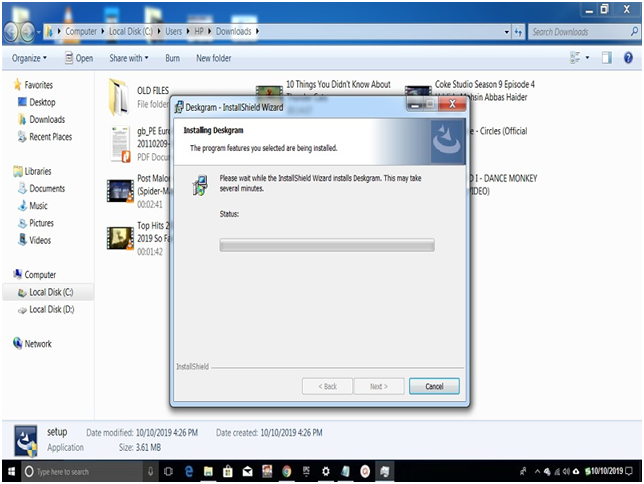Cancel the Deskgram installation
This screenshot has height=484, width=644.
[434, 386]
